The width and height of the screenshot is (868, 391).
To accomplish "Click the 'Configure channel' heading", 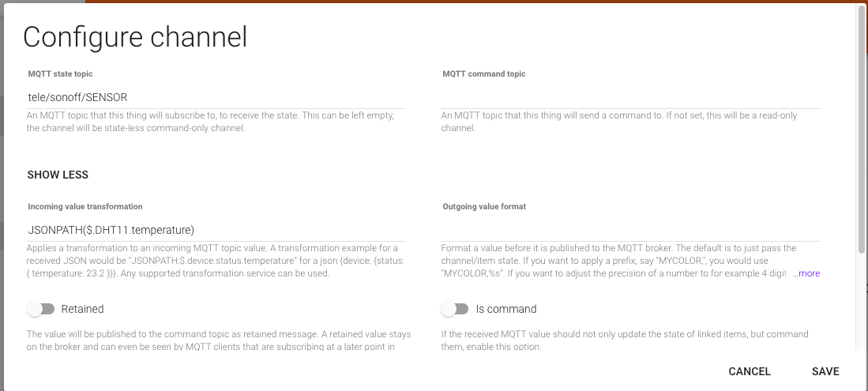I will coord(135,37).
